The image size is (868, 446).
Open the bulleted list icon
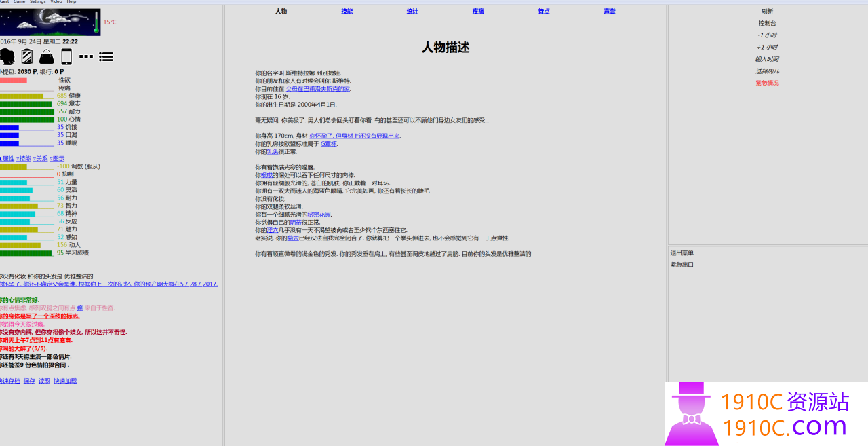pyautogui.click(x=106, y=56)
